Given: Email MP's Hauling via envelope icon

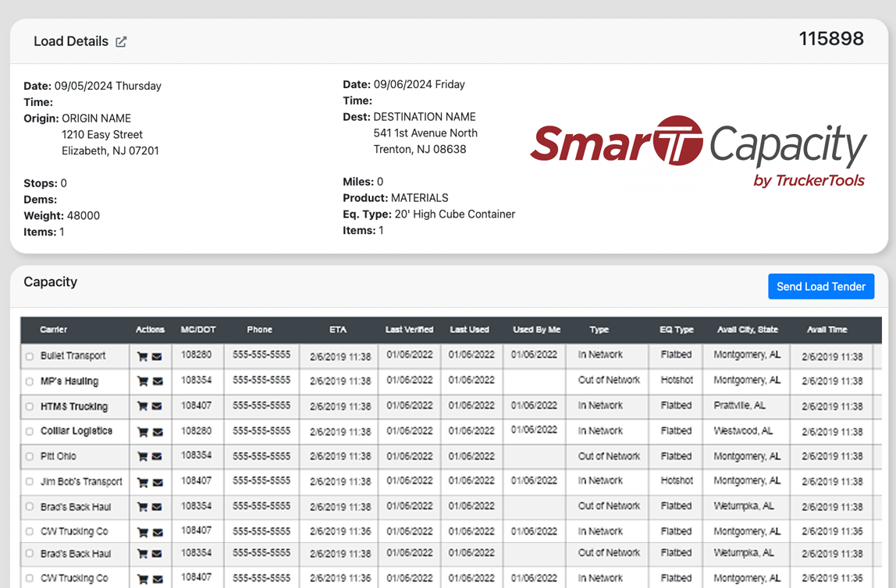Looking at the screenshot, I should pos(158,381).
